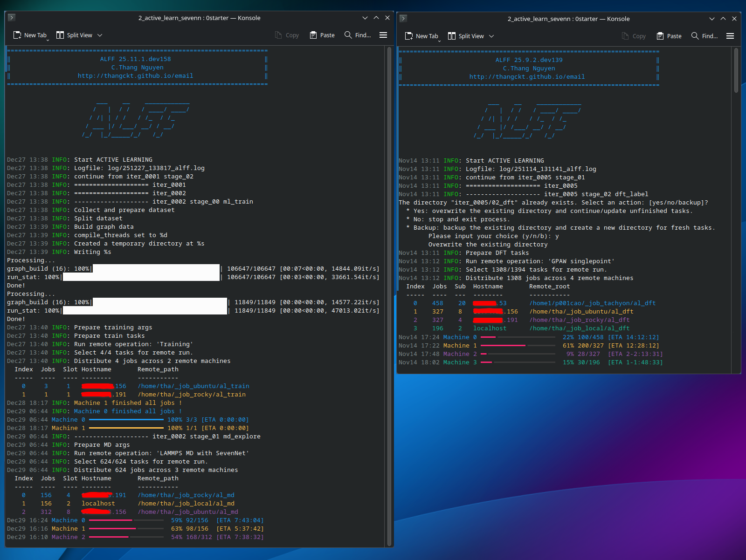Image resolution: width=746 pixels, height=560 pixels.
Task: Click right Konsole vertical scrollbar handle
Action: [736, 70]
